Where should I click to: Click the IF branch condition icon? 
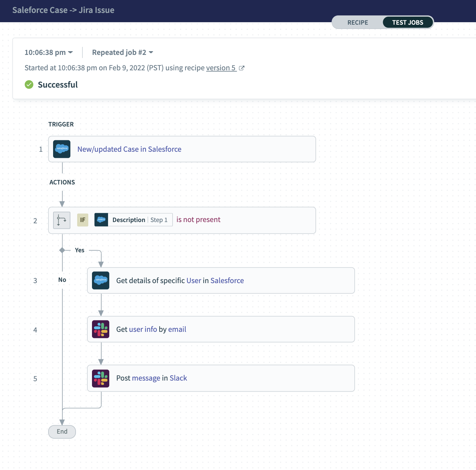[x=62, y=220]
